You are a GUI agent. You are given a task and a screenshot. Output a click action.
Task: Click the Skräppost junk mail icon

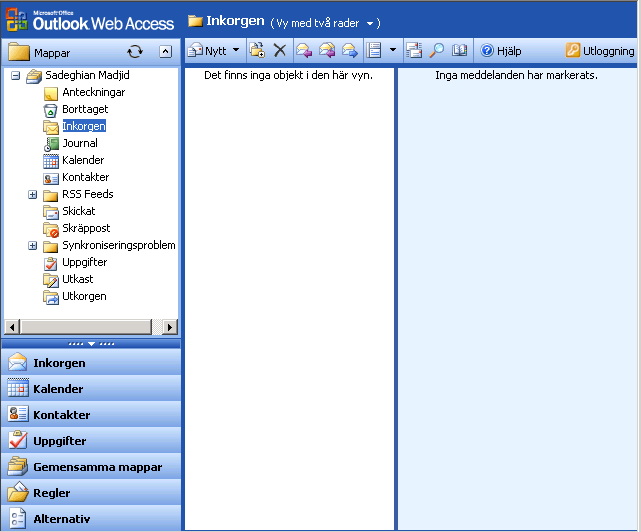click(51, 229)
